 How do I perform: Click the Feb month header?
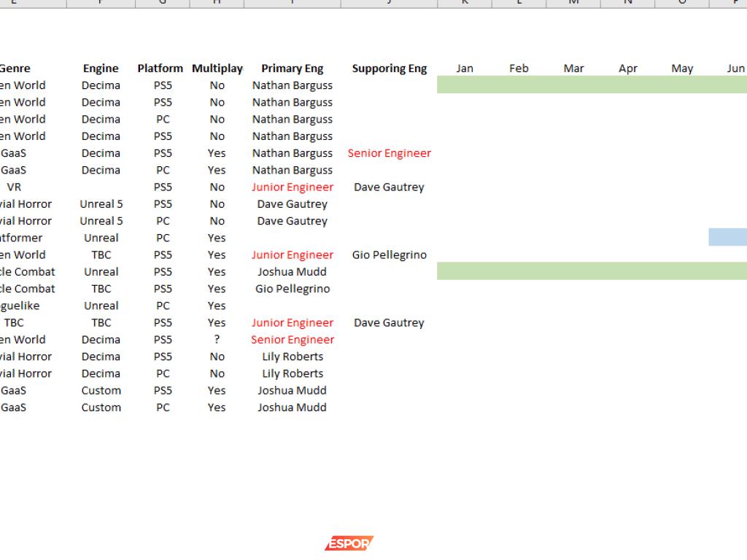pos(519,69)
